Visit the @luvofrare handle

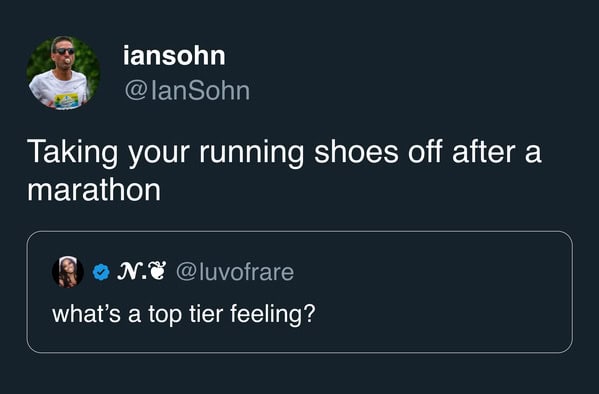pyautogui.click(x=235, y=272)
